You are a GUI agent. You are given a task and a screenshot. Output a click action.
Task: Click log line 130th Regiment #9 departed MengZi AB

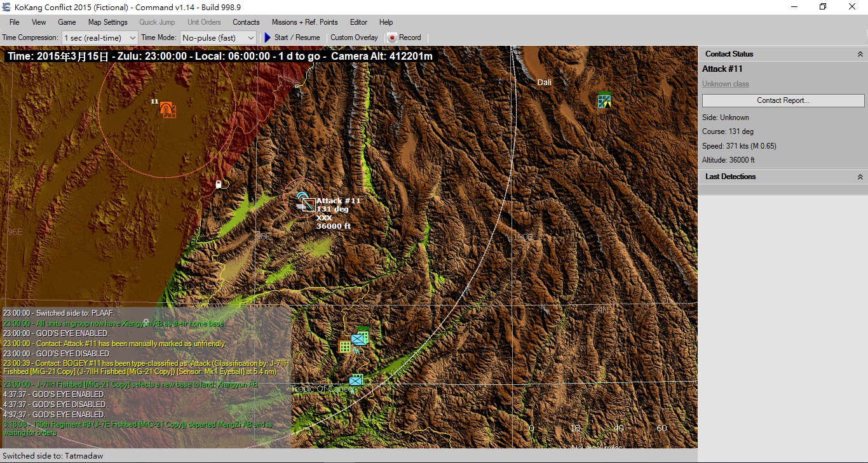(137, 428)
